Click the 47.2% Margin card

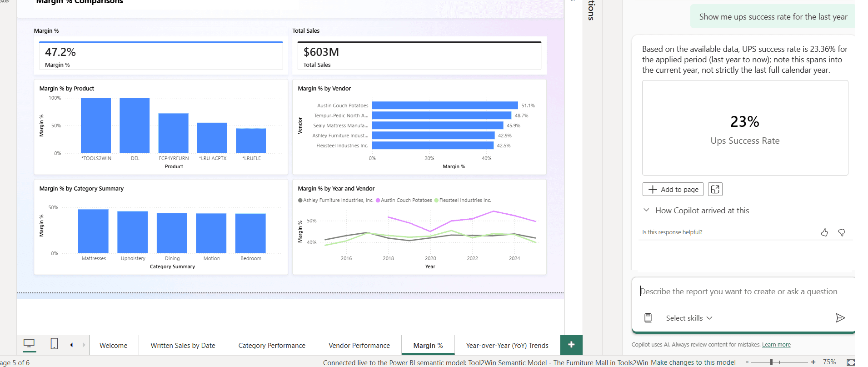(x=161, y=55)
